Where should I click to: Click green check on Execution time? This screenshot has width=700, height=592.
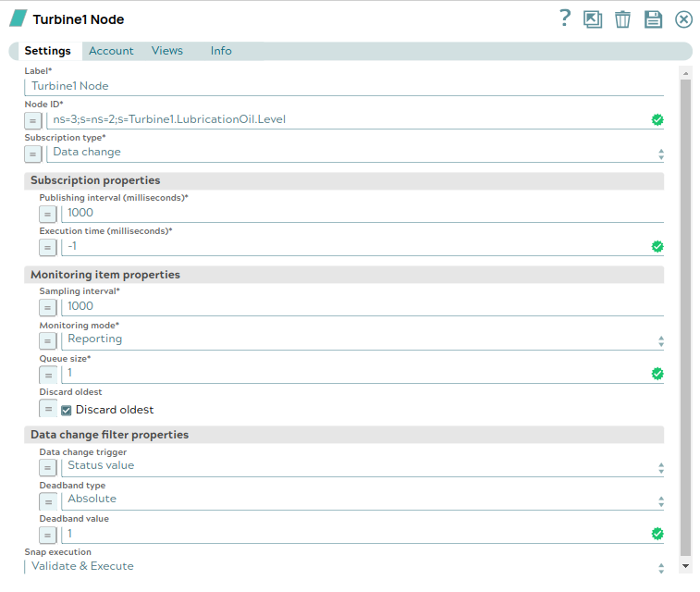(x=657, y=246)
